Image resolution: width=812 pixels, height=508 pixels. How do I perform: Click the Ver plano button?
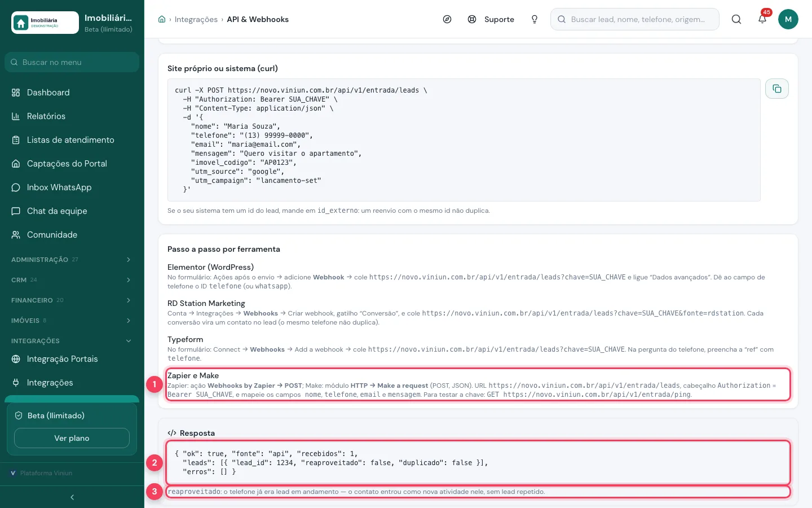(72, 438)
